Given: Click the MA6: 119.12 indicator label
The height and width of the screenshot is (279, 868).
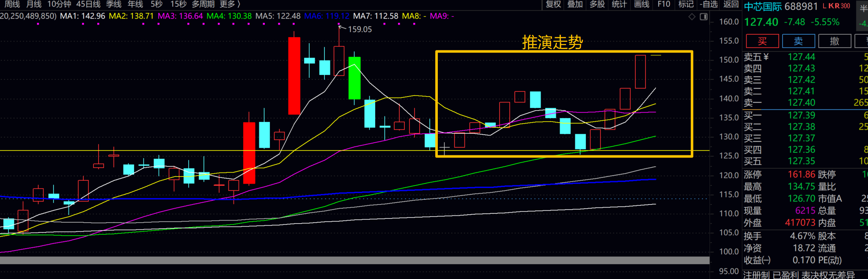Looking at the screenshot, I should pos(327,16).
